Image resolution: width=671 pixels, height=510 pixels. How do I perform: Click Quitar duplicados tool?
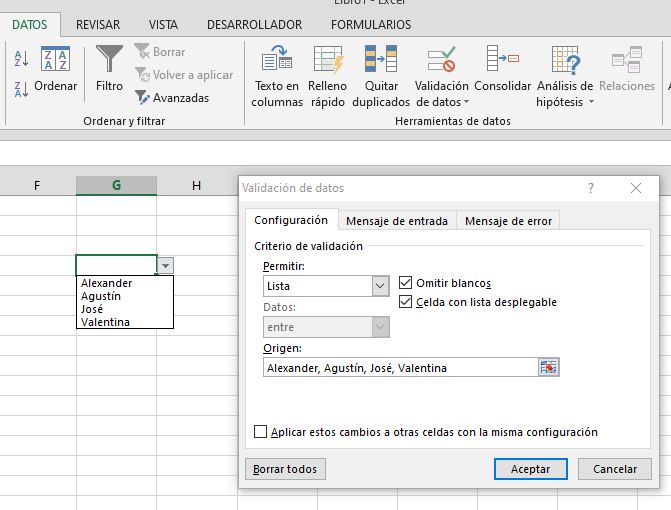(x=381, y=77)
